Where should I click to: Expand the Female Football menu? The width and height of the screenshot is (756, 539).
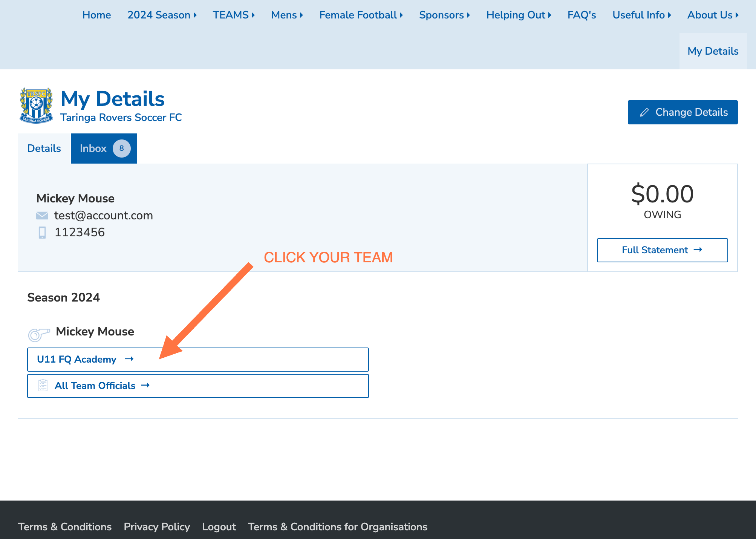coord(361,15)
